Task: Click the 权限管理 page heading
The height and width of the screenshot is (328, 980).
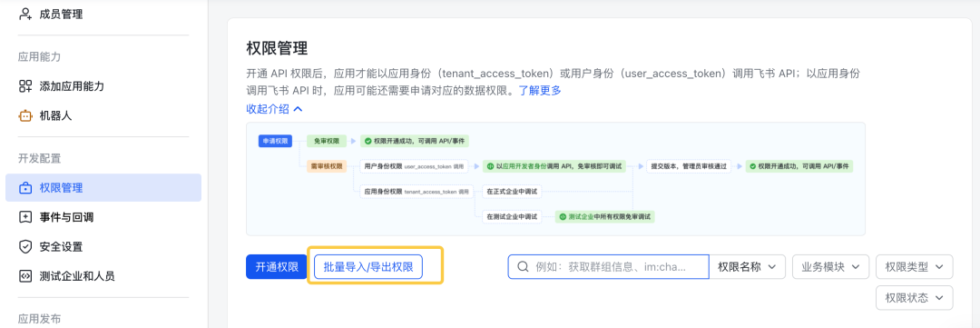Action: click(277, 48)
